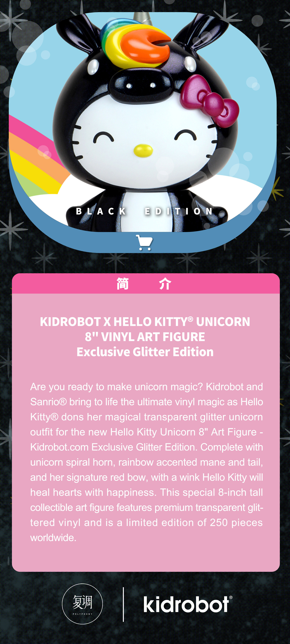Click the BLACK EDITION label
This screenshot has width=290, height=644.
[x=145, y=211]
